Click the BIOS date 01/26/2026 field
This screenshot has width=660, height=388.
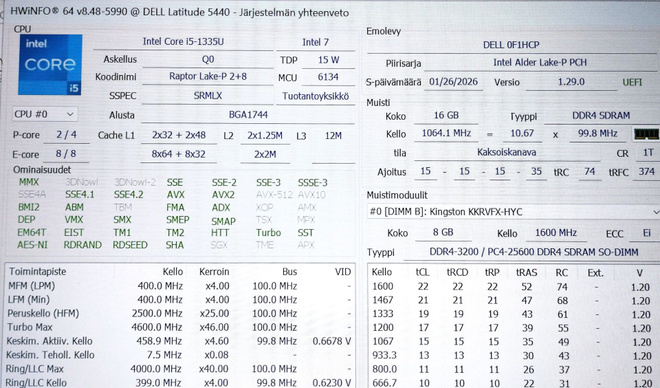[453, 82]
